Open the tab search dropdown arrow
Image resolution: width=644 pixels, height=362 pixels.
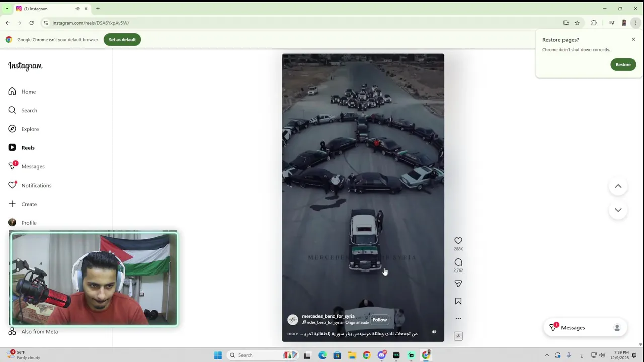click(x=7, y=9)
